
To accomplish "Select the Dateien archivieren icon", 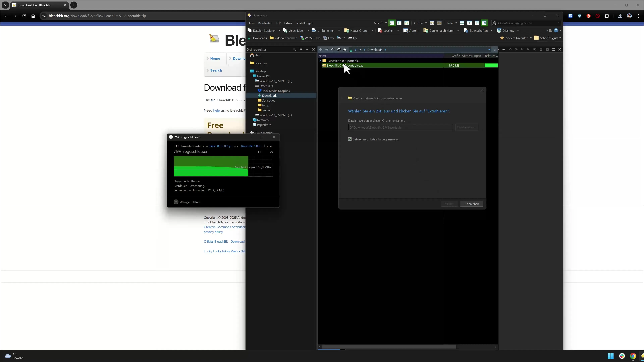I will (426, 31).
